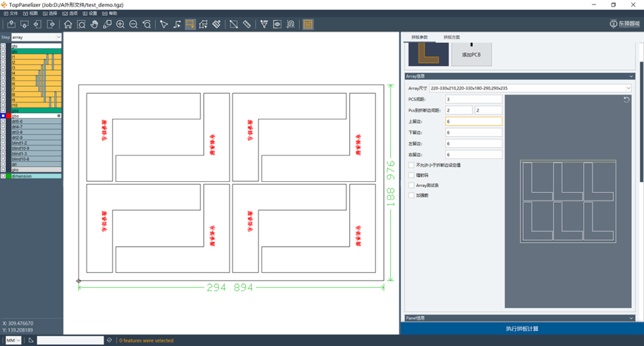Toggle visibility box of dimension layer
644x346 pixels.
tap(3, 176)
